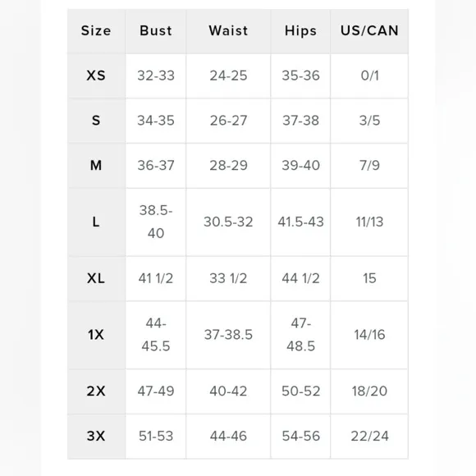Screen dimensions: 476x476
Task: Select the 2X size row label
Action: [96, 391]
